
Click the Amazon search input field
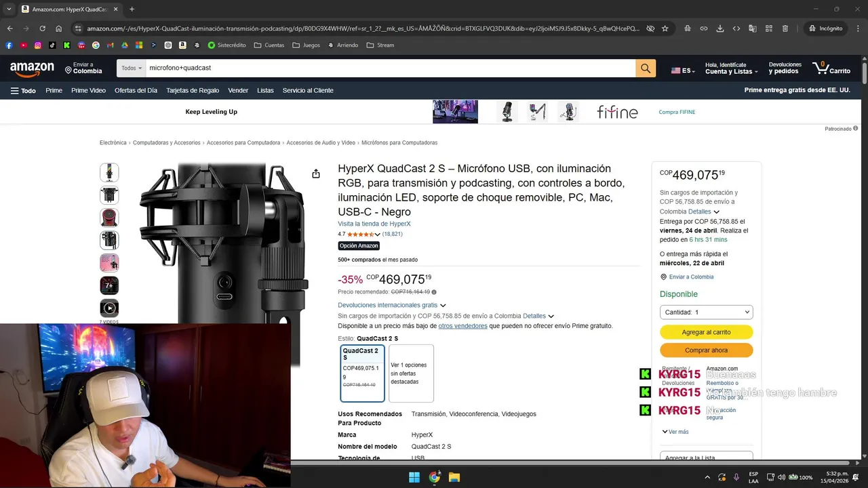point(391,68)
